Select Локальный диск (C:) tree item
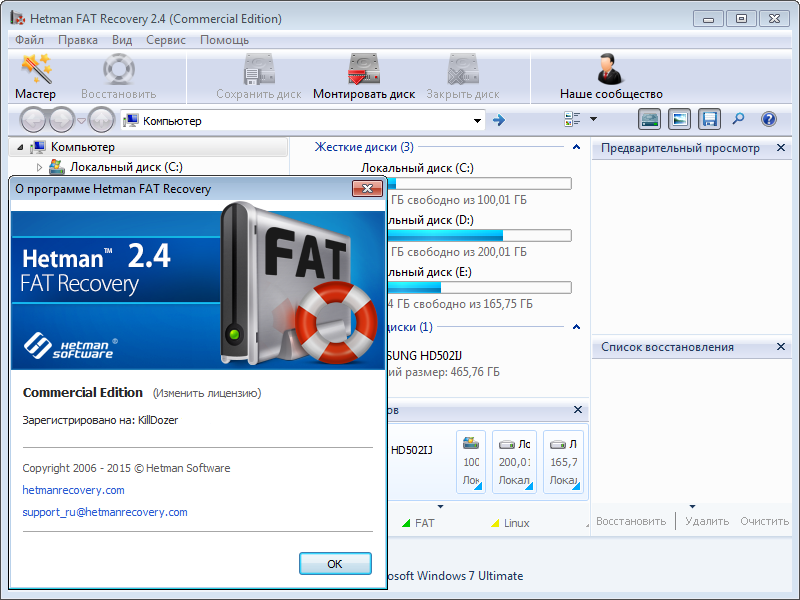This screenshot has height=600, width=800. click(126, 167)
